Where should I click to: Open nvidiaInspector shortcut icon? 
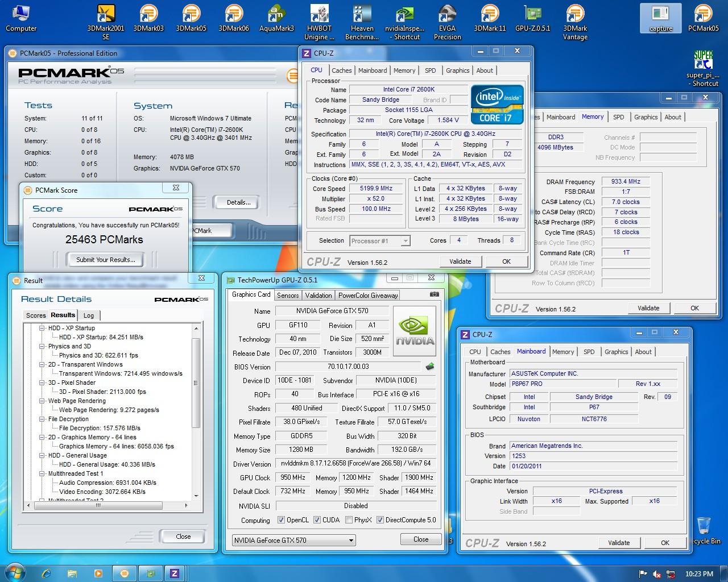click(x=404, y=22)
